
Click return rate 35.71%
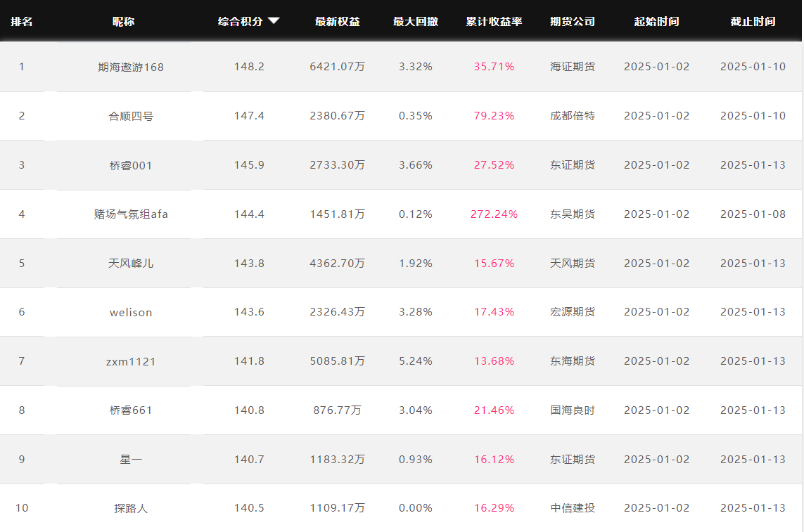(x=494, y=67)
